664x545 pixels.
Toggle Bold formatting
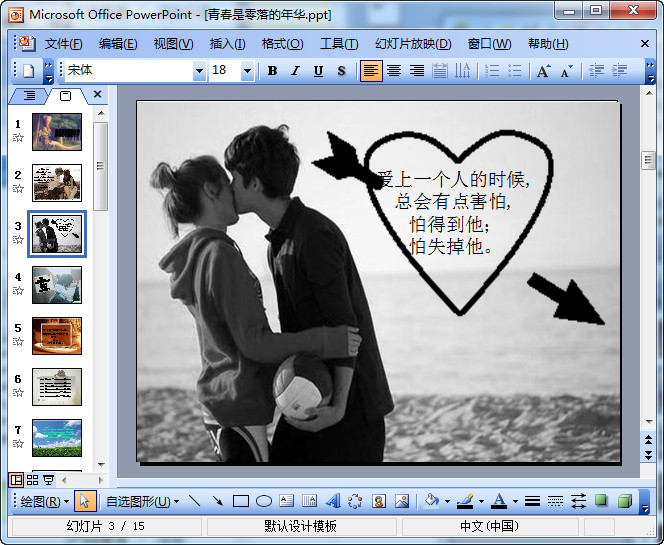pyautogui.click(x=272, y=71)
